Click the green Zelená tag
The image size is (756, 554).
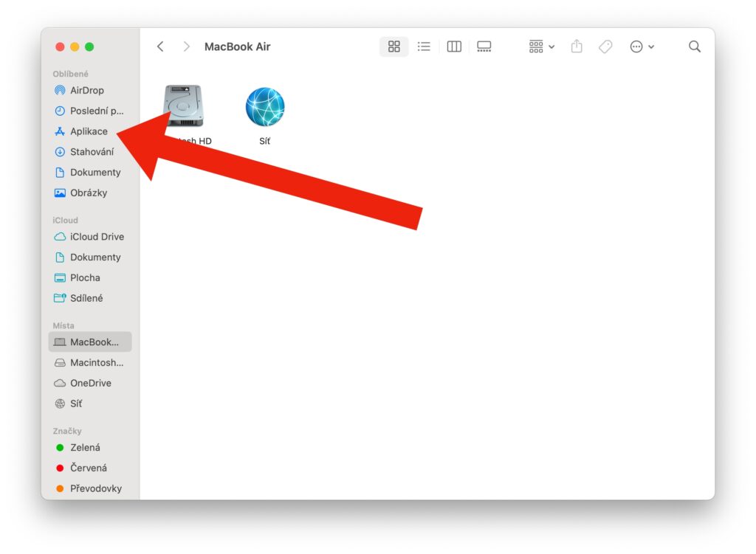[85, 447]
